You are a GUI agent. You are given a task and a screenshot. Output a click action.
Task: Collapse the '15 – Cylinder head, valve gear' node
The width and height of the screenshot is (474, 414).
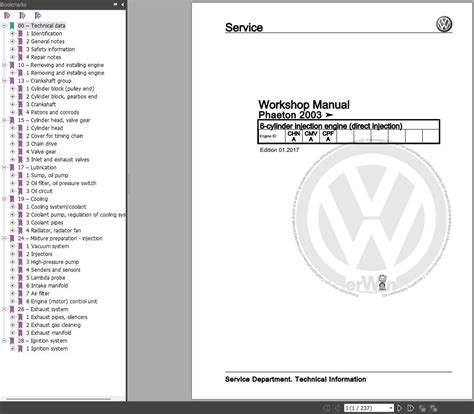[4, 120]
